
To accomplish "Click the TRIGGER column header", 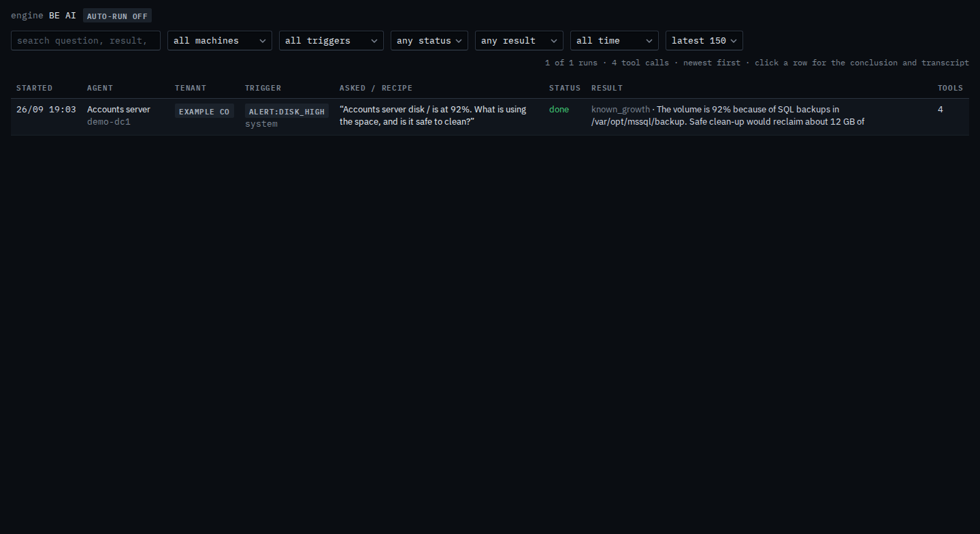I will point(263,88).
